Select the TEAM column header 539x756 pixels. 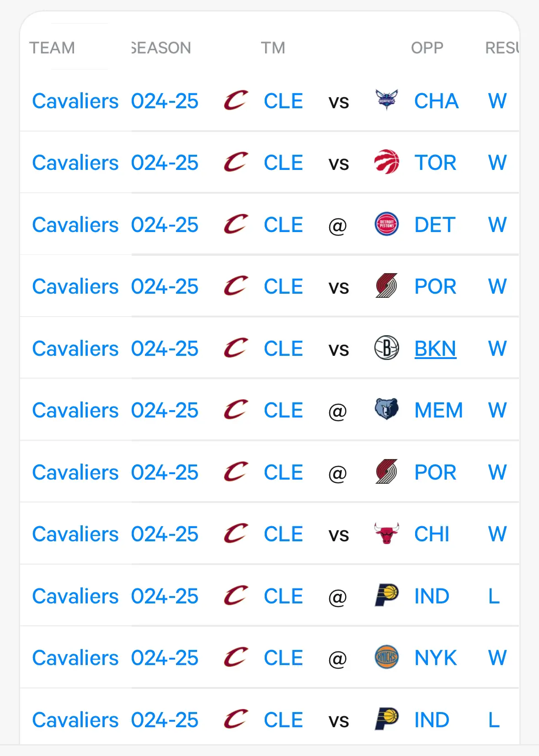tap(52, 48)
